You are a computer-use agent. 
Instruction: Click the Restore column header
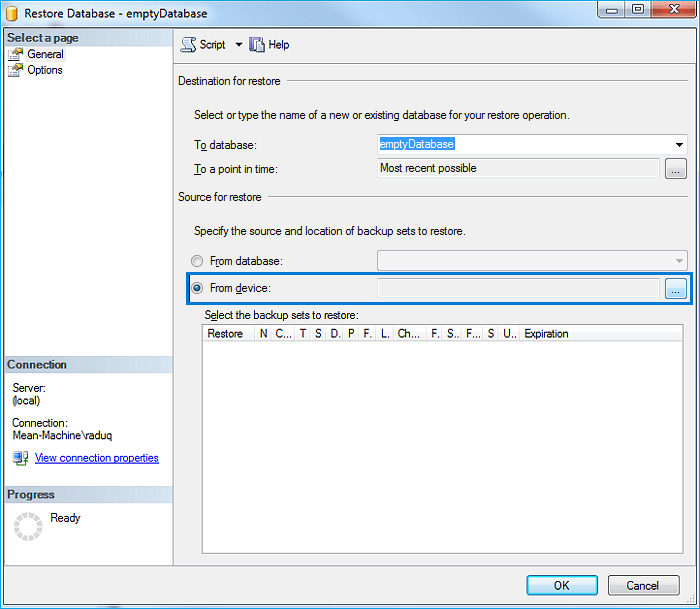point(229,334)
